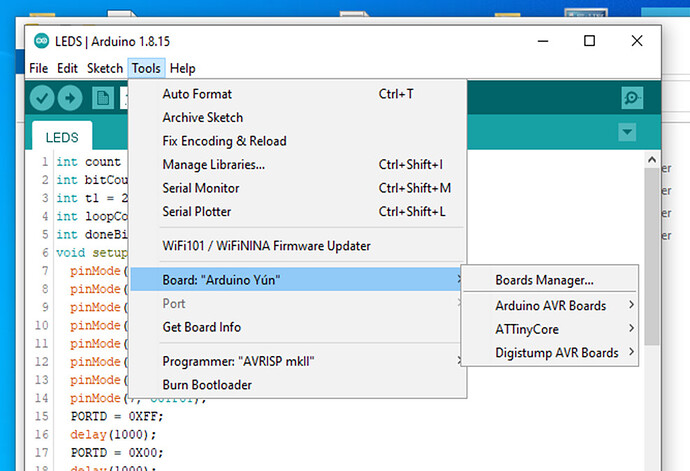Screen dimensions: 690x471
Task: Click "PORTD = 0X00;" code line 17
Action: click(x=117, y=453)
